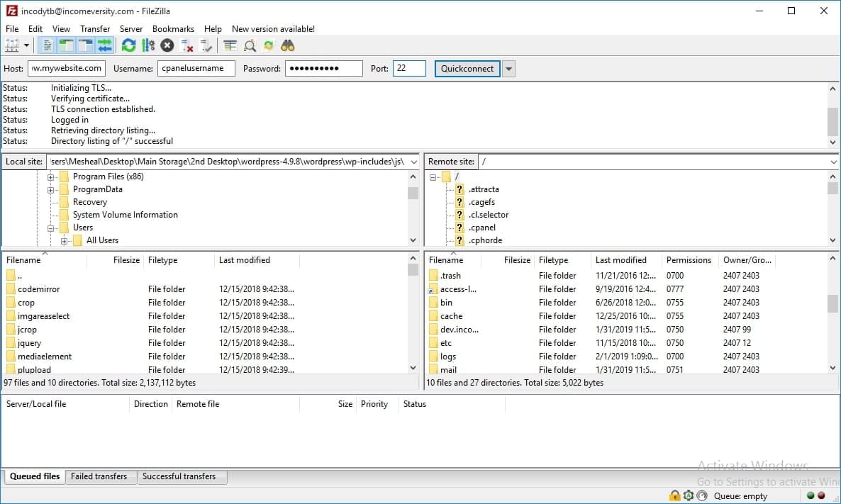This screenshot has width=841, height=504.
Task: Select logs folder in remote list
Action: (x=448, y=357)
